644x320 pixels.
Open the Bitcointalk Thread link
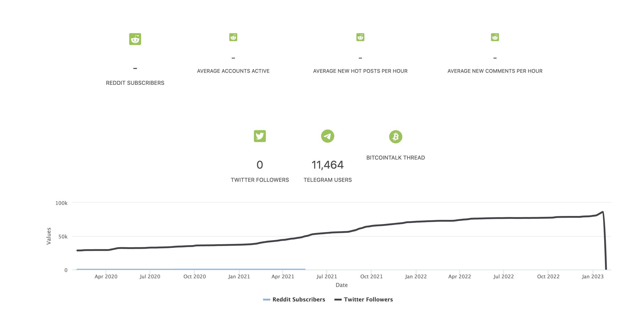(395, 158)
